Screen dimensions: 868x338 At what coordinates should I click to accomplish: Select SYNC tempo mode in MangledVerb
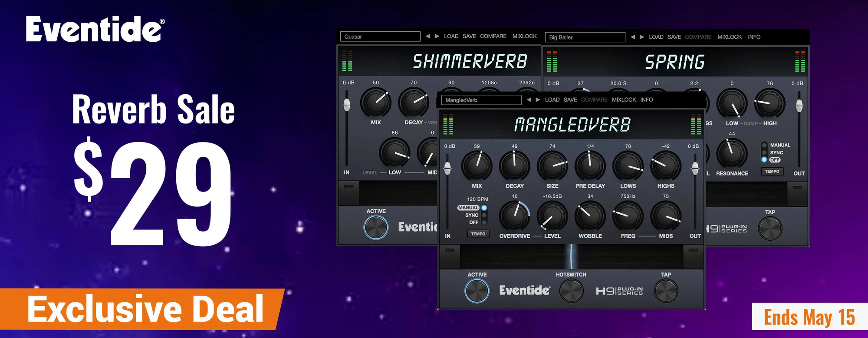tap(484, 215)
